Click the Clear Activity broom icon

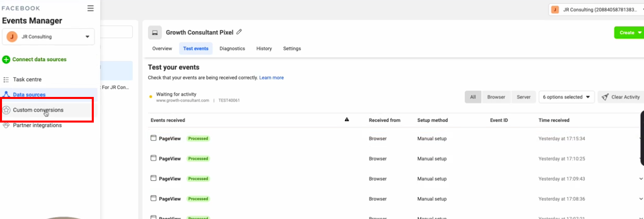[605, 97]
